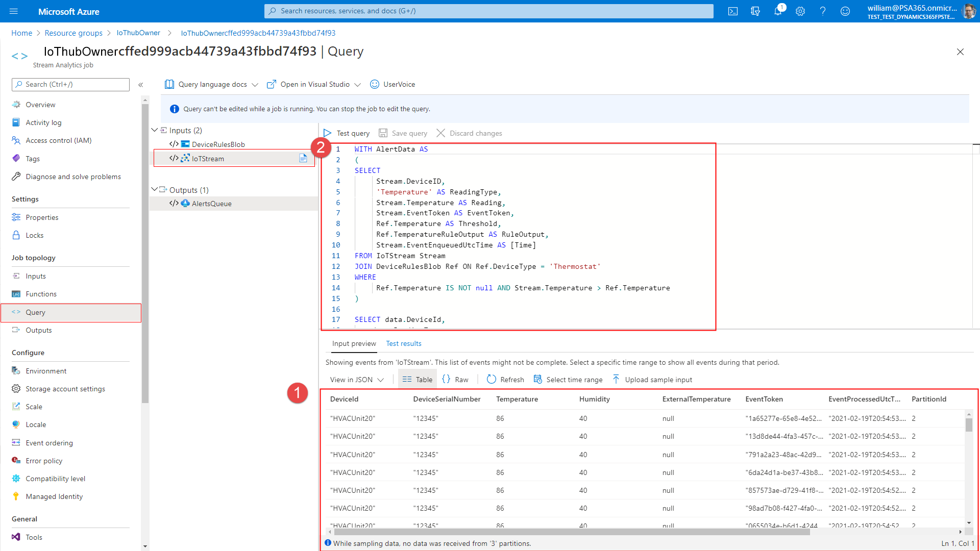Click the collapse sidebar arrow icon

[141, 84]
